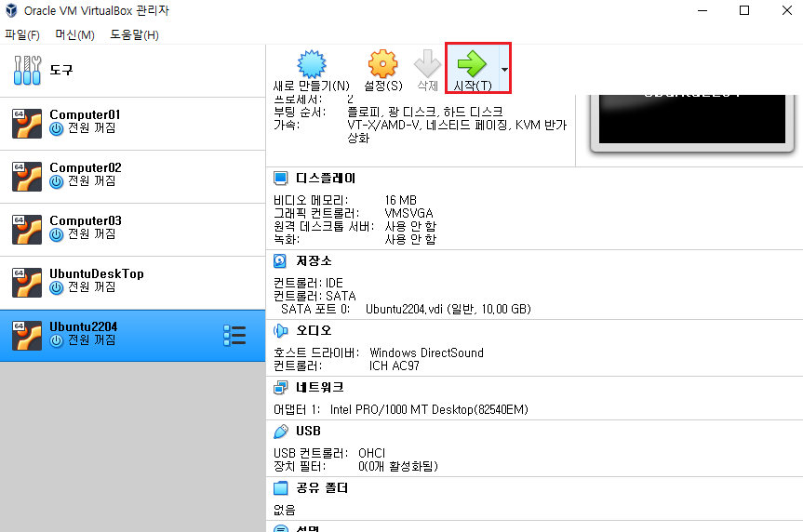Image resolution: width=803 pixels, height=532 pixels.
Task: Open Ubuntu2204 machine tools list menu icon
Action: [x=234, y=336]
